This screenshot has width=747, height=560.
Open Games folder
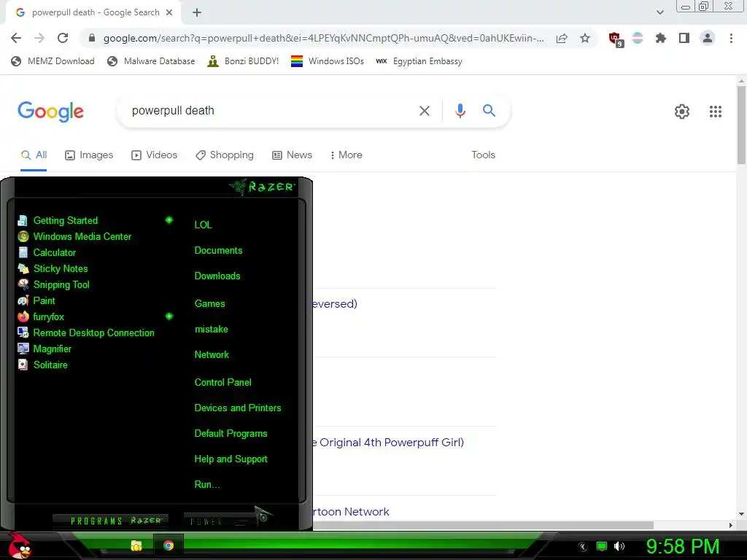point(209,304)
